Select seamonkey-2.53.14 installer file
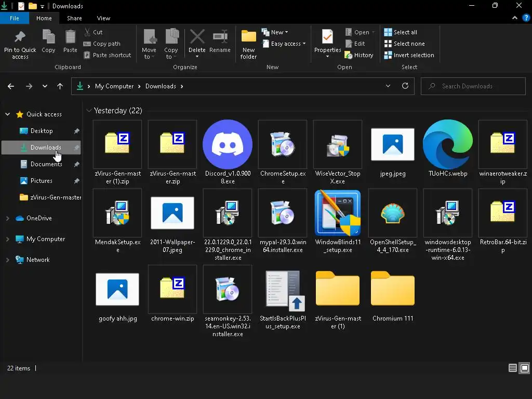The width and height of the screenshot is (532, 399). click(228, 301)
